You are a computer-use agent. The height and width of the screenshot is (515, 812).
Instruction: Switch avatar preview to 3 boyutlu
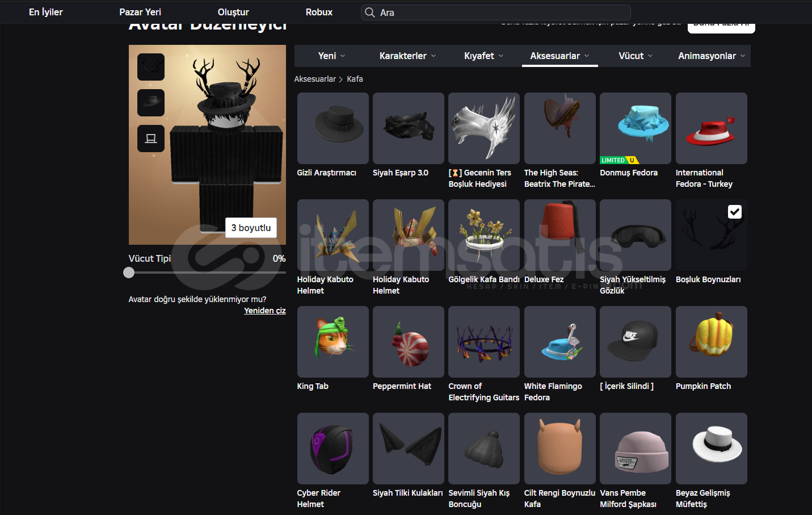pyautogui.click(x=251, y=228)
